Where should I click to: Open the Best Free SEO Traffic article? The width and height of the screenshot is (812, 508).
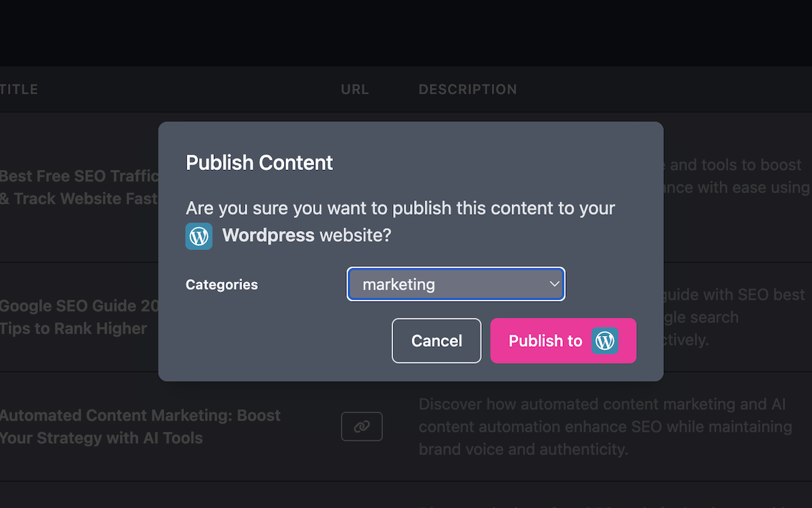pyautogui.click(x=79, y=188)
